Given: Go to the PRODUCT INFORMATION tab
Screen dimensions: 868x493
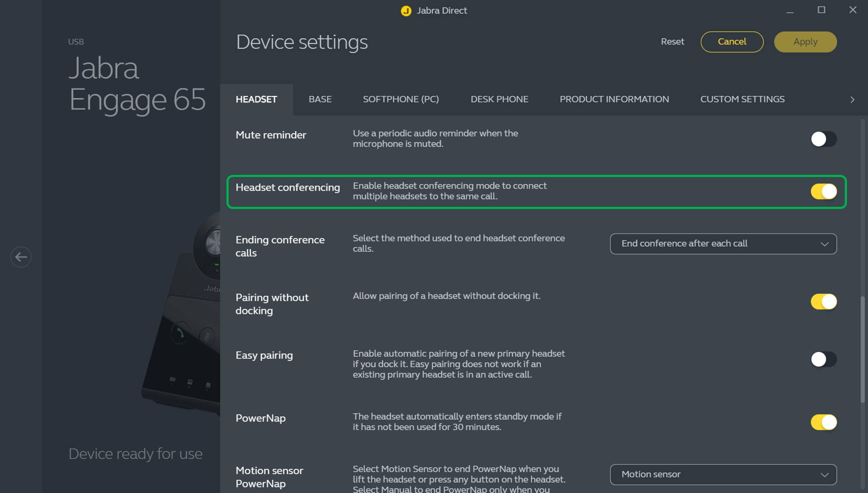Looking at the screenshot, I should 614,99.
